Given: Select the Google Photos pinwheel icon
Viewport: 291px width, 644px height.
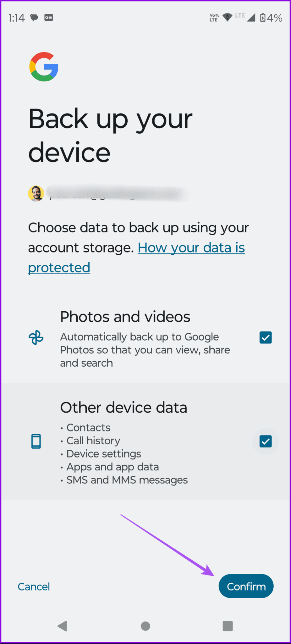Looking at the screenshot, I should click(x=36, y=337).
